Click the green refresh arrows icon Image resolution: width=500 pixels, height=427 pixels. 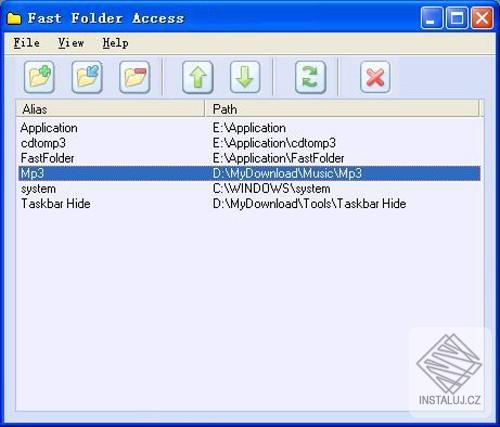point(310,77)
